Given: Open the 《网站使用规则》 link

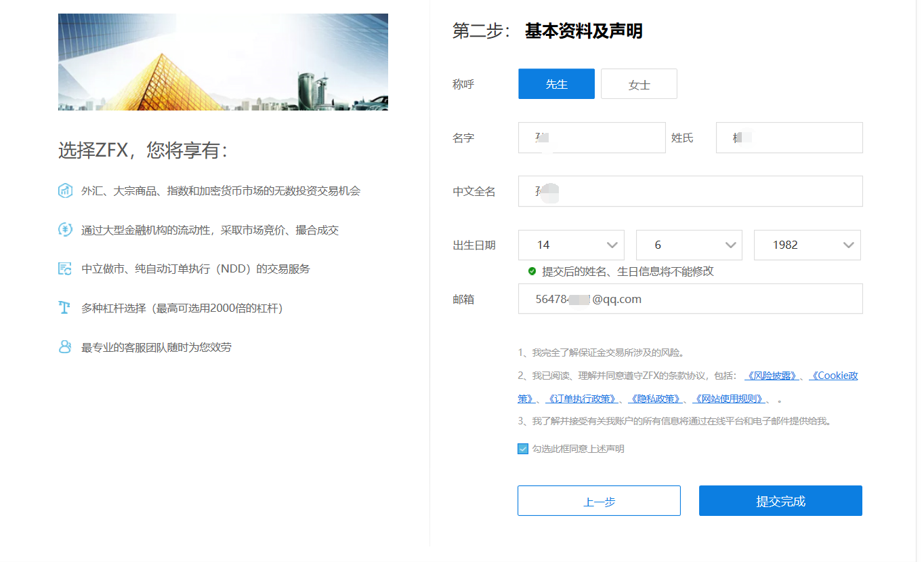Looking at the screenshot, I should pyautogui.click(x=728, y=399).
